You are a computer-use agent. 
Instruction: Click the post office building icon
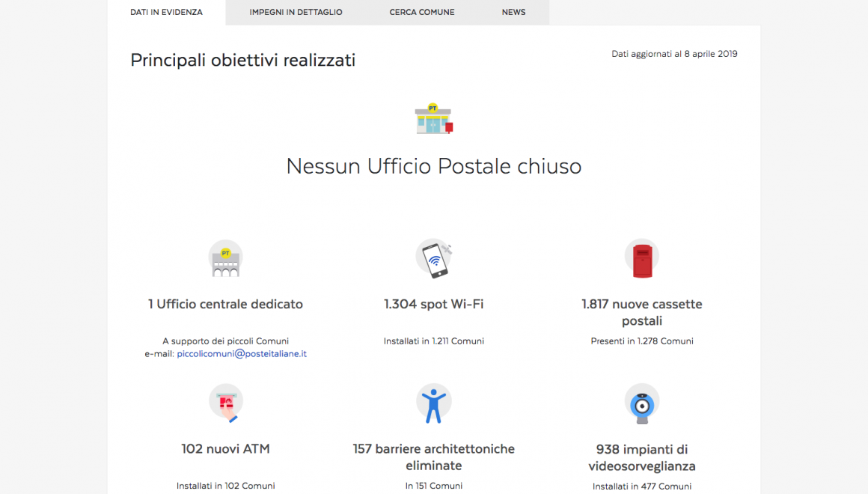point(434,119)
